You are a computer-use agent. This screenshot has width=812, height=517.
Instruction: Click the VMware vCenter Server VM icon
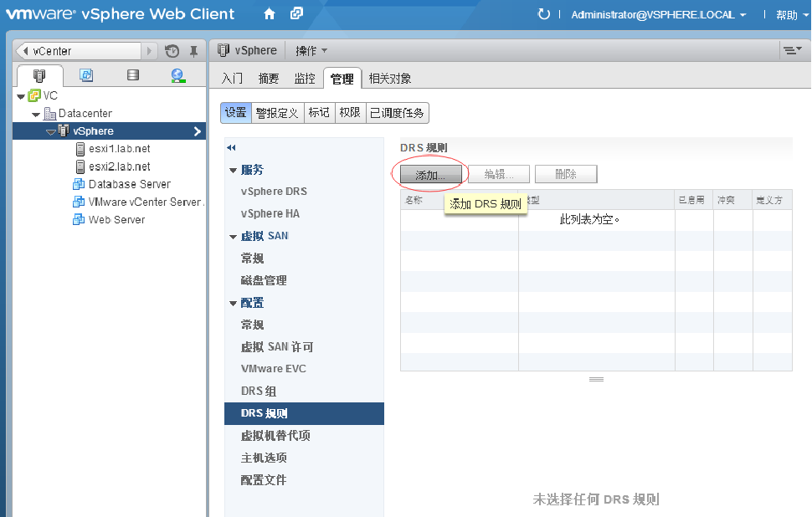point(79,202)
